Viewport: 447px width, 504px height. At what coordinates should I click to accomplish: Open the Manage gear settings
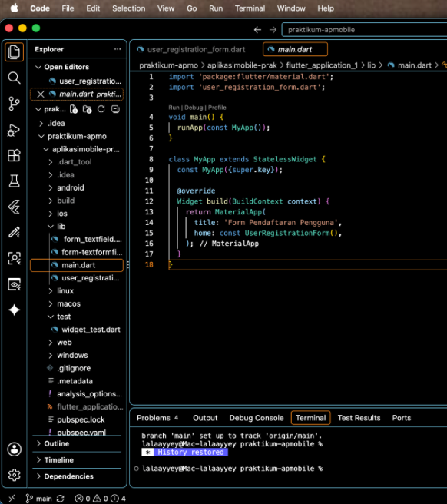[14, 475]
